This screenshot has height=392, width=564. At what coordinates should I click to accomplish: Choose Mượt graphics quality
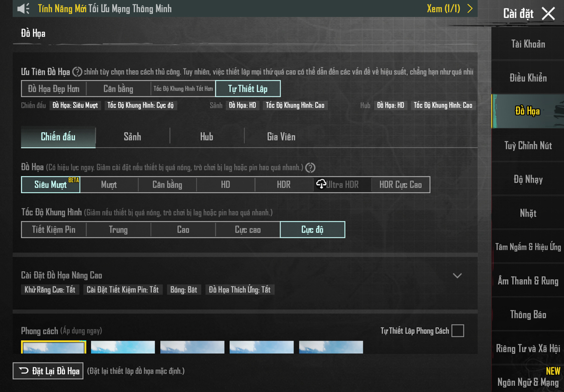pyautogui.click(x=109, y=185)
